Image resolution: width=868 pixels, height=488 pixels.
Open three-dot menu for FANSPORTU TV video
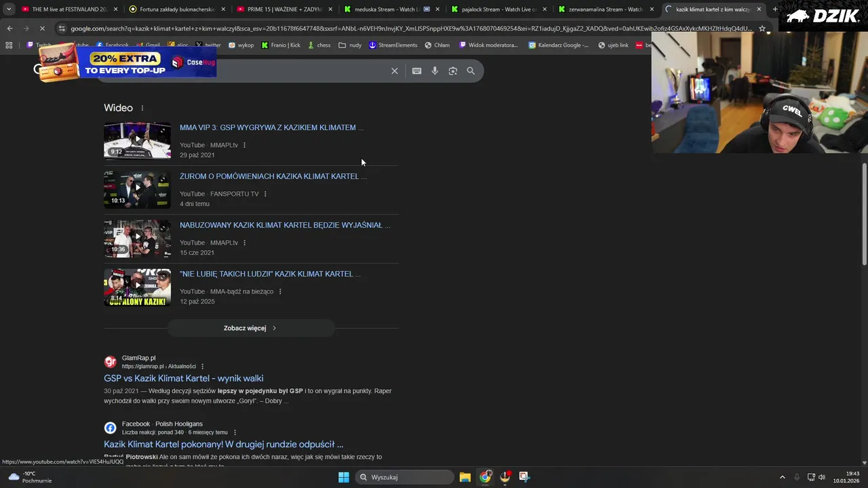click(x=265, y=194)
